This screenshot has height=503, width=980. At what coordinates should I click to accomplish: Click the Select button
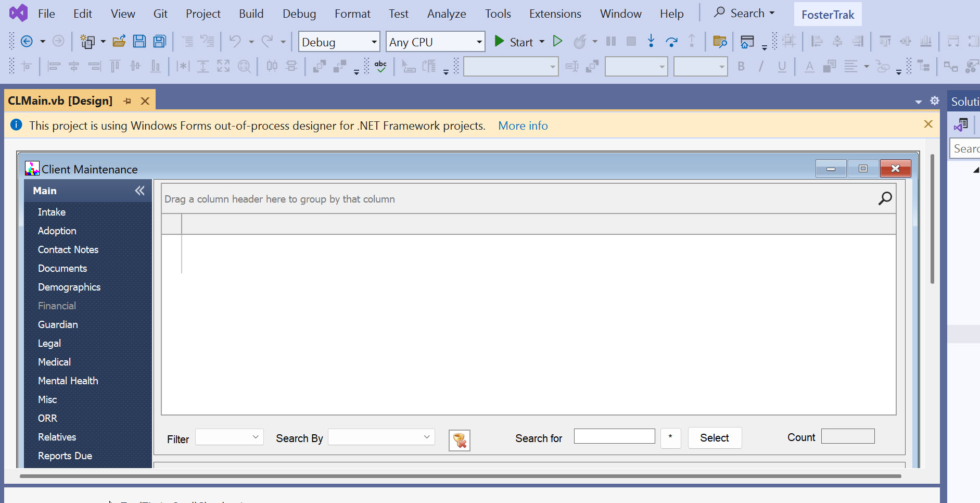(715, 438)
